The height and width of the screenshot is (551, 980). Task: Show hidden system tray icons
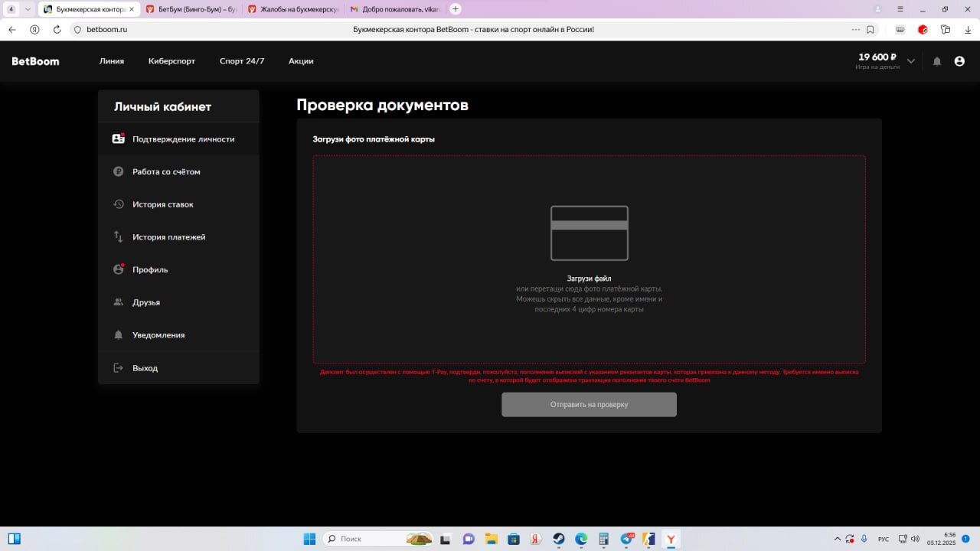point(837,539)
